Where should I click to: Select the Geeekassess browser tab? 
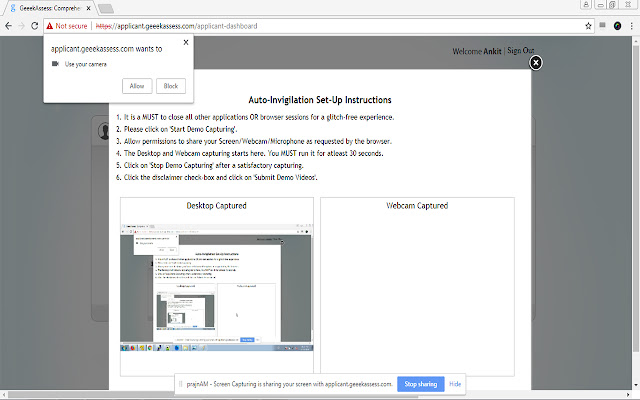50,7
